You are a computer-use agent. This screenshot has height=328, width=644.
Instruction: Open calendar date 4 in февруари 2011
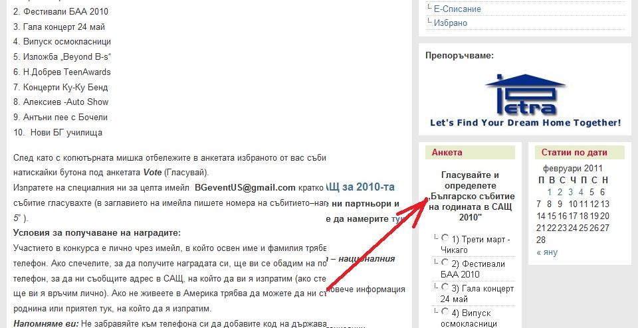(580, 193)
